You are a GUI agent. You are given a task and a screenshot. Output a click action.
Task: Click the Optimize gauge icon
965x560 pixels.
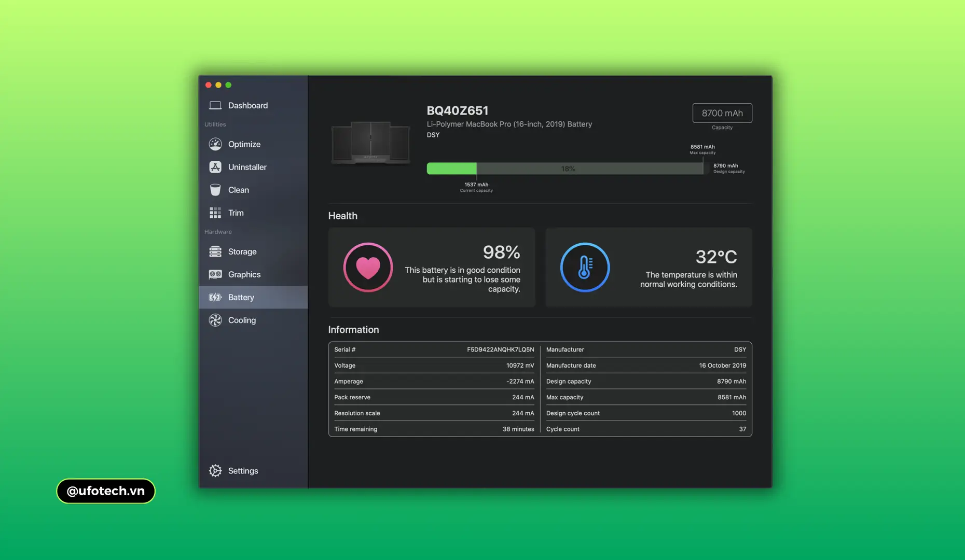click(x=215, y=144)
